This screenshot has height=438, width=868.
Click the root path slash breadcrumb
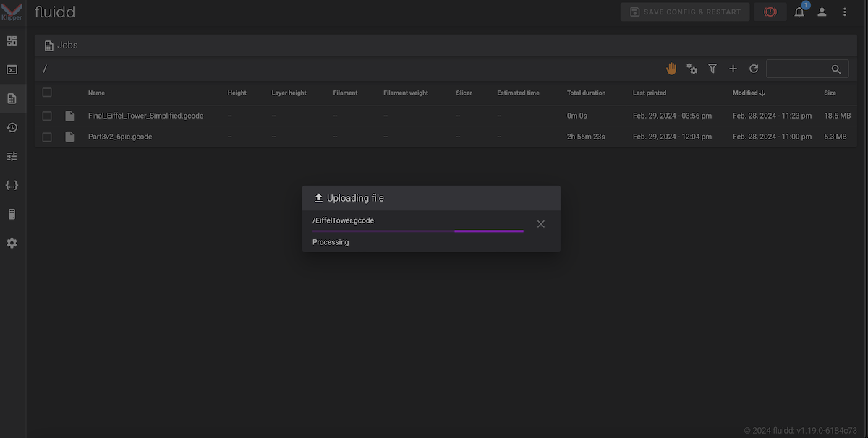45,69
